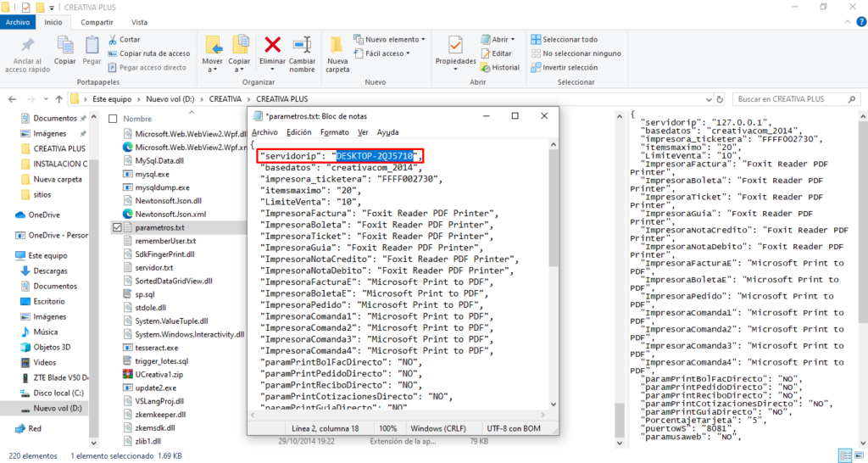Select the tesseract.exe file
This screenshot has width=868, height=463.
pyautogui.click(x=157, y=348)
